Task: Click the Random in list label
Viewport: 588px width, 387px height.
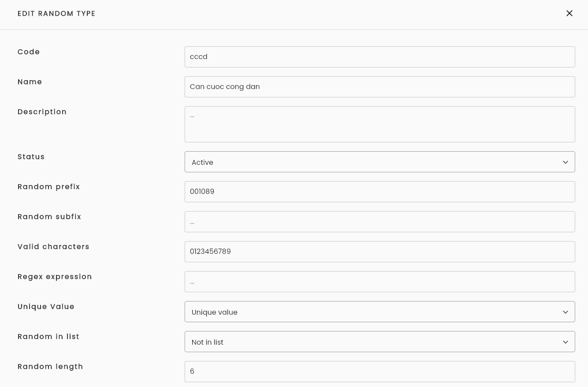Action: (x=48, y=337)
